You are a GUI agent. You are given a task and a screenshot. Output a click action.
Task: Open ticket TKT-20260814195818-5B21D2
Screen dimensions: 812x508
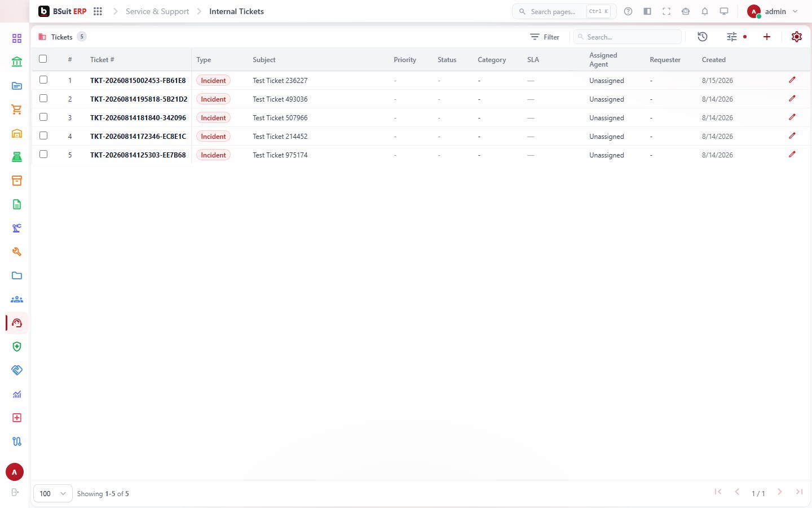point(139,99)
